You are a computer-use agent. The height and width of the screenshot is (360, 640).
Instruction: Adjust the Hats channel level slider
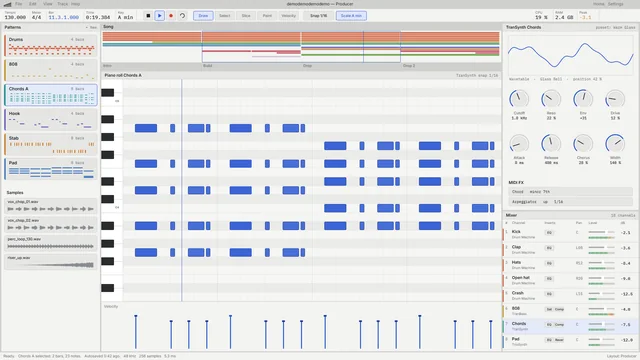click(x=601, y=262)
